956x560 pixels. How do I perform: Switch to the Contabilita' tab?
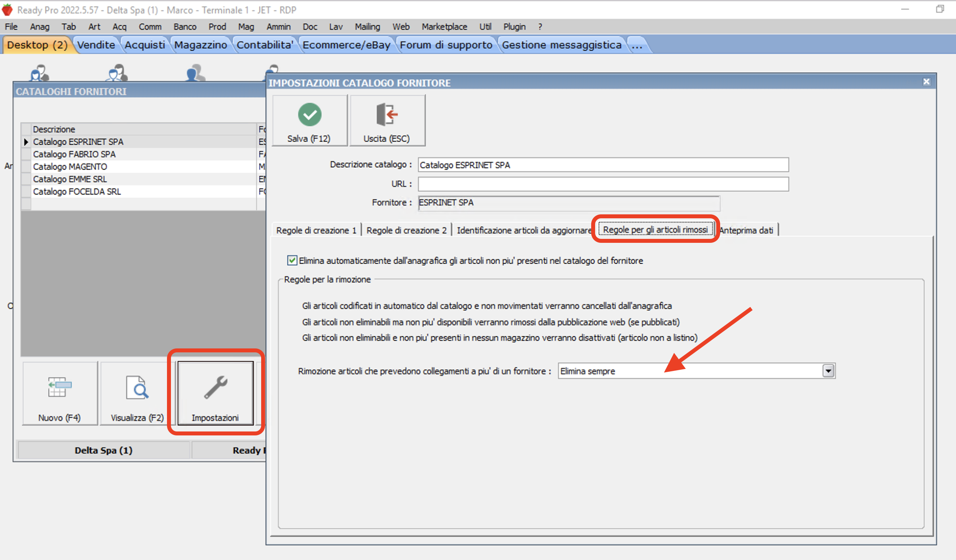pyautogui.click(x=265, y=45)
